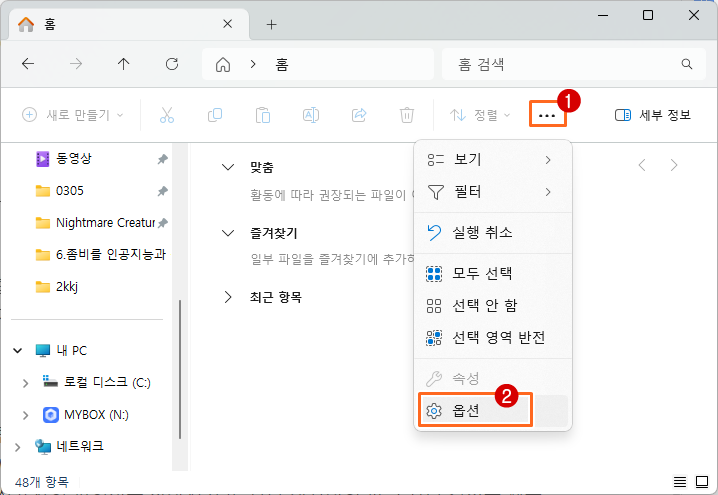Close the 홈 tab

click(228, 24)
